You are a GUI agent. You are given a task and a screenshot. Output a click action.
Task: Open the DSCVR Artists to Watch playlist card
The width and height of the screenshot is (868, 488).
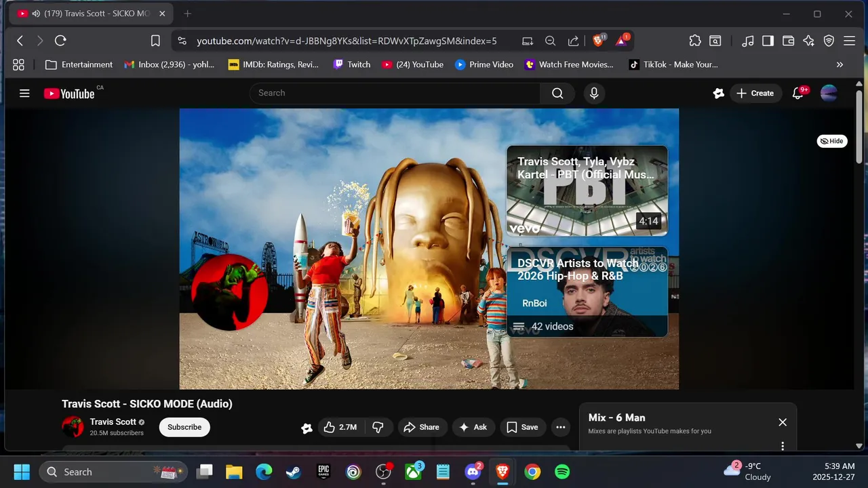587,291
